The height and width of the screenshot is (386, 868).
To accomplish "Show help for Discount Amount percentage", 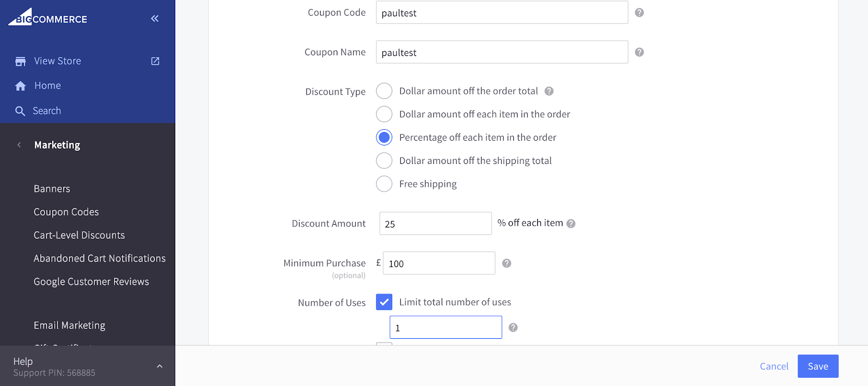I will (x=571, y=224).
